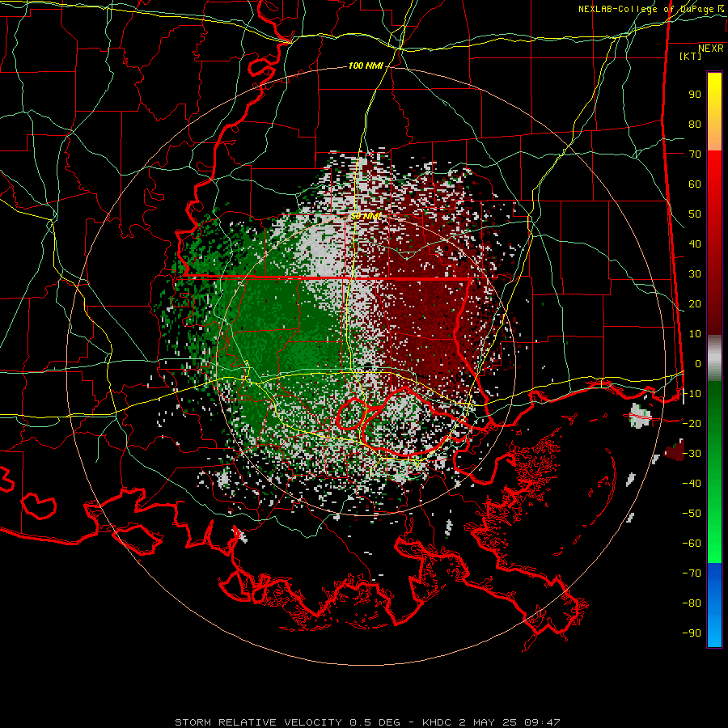This screenshot has height=728, width=728.
Task: Click the "-70" scale value
Action: [x=692, y=573]
